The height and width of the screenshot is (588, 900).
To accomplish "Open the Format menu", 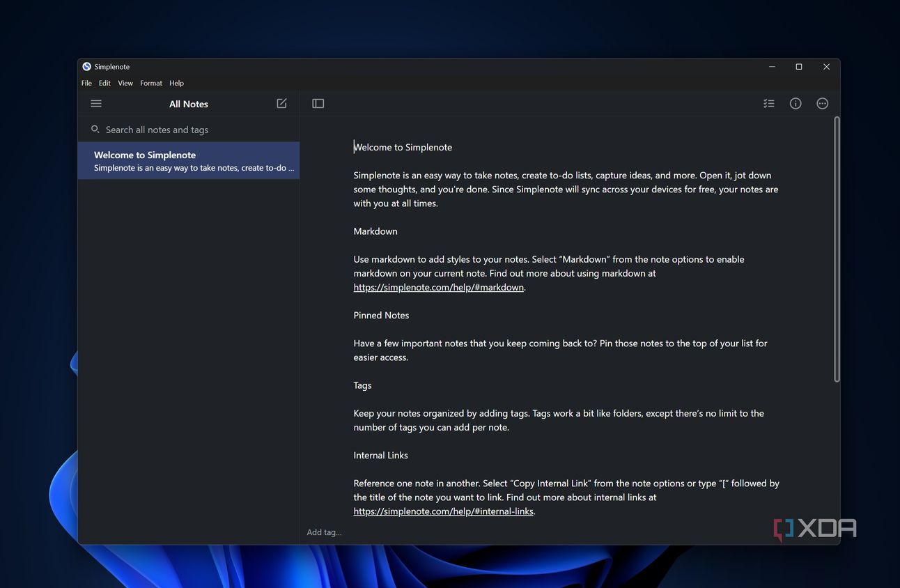I will 151,83.
